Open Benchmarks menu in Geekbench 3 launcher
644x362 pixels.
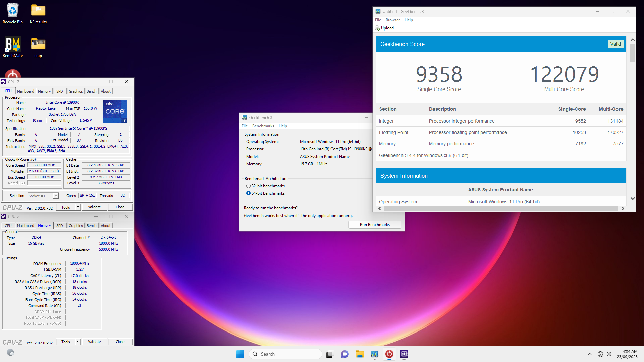coord(263,126)
